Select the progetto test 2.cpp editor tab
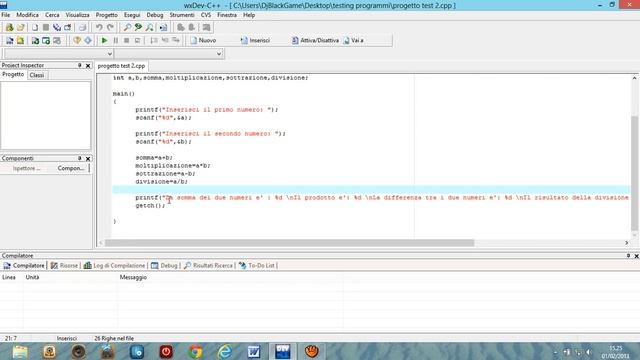 coord(121,66)
